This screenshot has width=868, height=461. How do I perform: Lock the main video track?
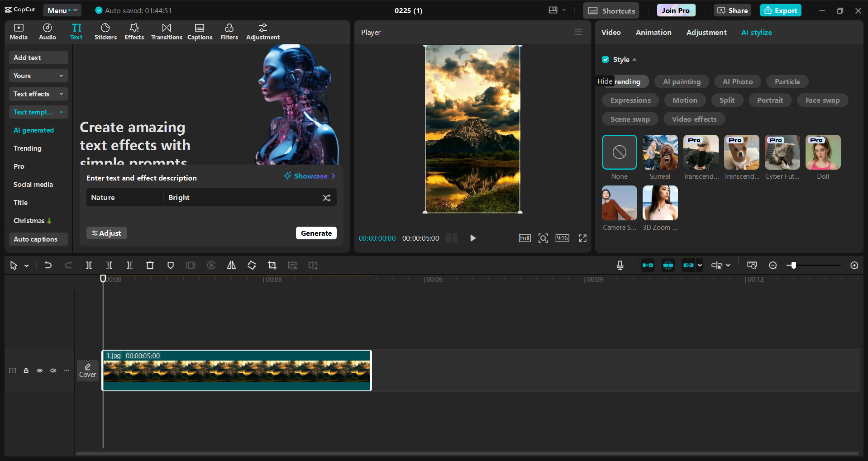(x=26, y=370)
